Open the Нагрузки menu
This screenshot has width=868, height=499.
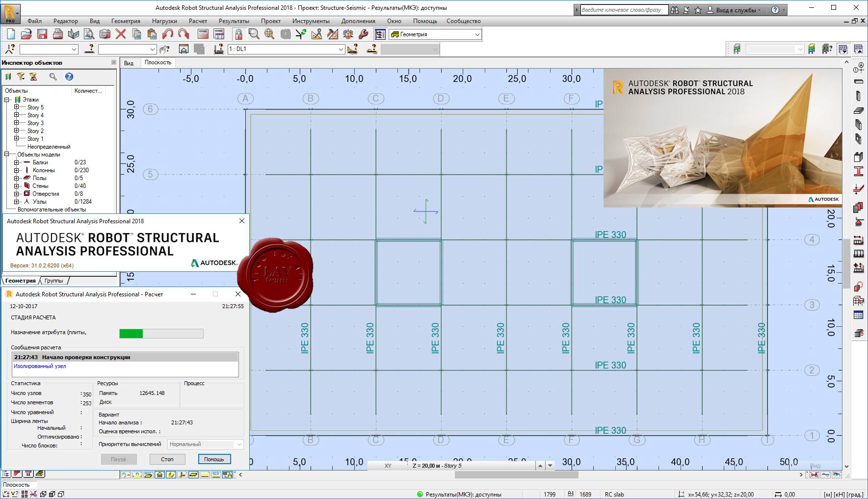click(x=164, y=21)
